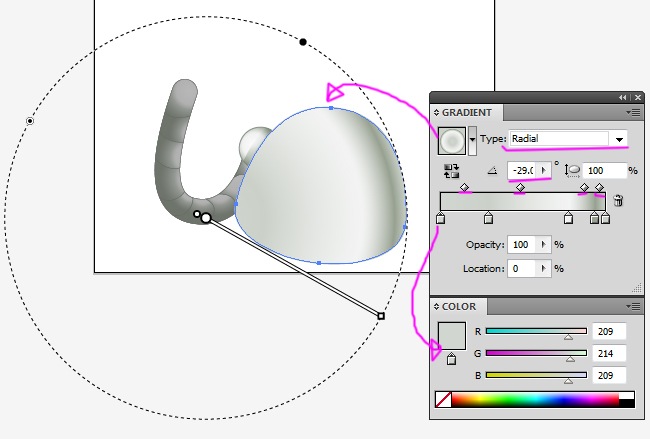Click the black dot on dashed gradient circle
This screenshot has height=439, width=650.
pyautogui.click(x=303, y=42)
